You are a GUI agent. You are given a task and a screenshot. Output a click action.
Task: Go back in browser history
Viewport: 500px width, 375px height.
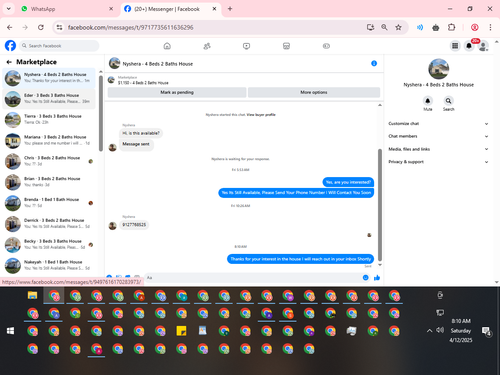click(10, 27)
